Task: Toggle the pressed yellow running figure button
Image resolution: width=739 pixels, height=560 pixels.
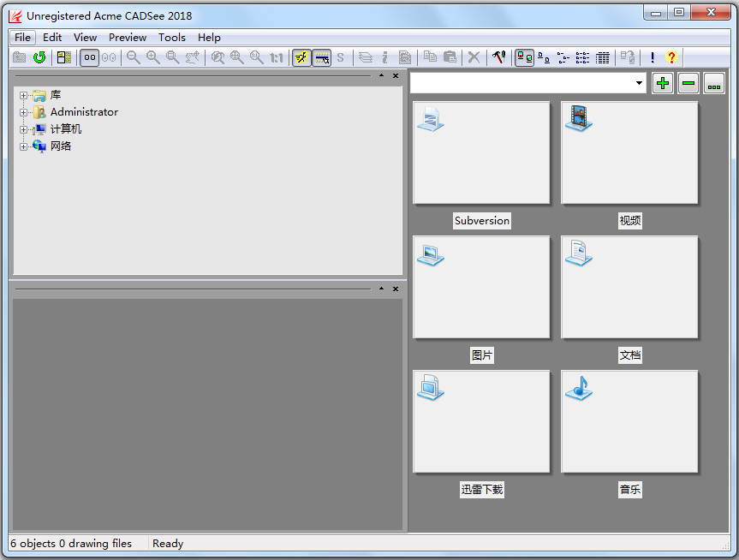Action: tap(301, 57)
